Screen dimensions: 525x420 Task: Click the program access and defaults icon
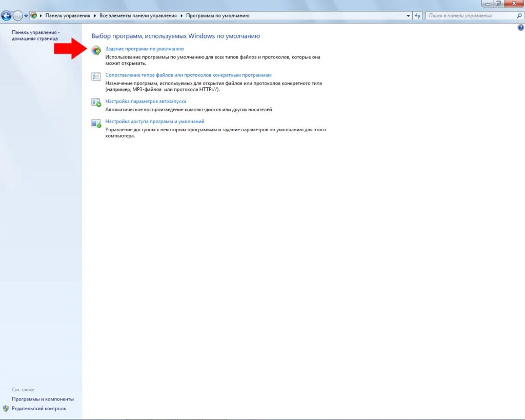[96, 123]
